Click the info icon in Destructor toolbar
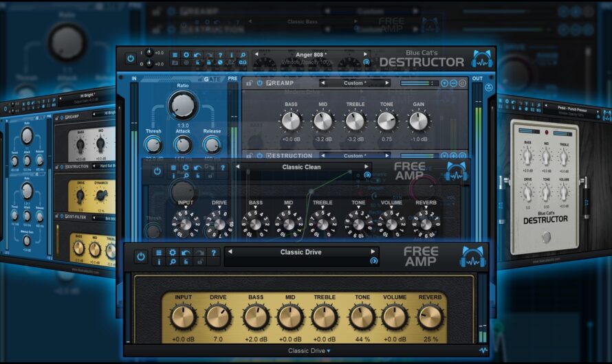Screen dimensions: 612x364 click(232, 55)
